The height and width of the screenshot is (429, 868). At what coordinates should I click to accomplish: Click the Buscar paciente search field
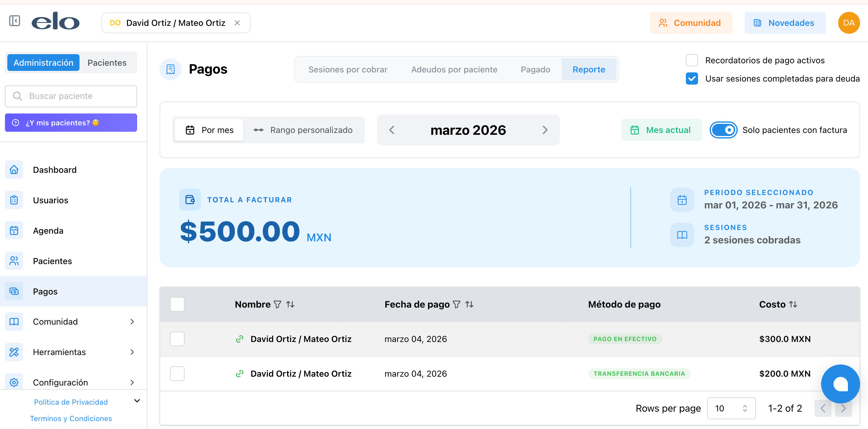click(x=71, y=96)
